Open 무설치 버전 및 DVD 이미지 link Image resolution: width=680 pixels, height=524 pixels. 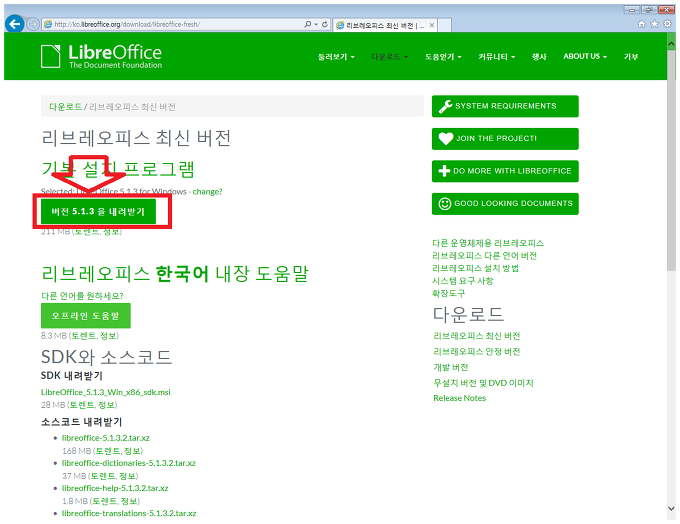coord(483,383)
